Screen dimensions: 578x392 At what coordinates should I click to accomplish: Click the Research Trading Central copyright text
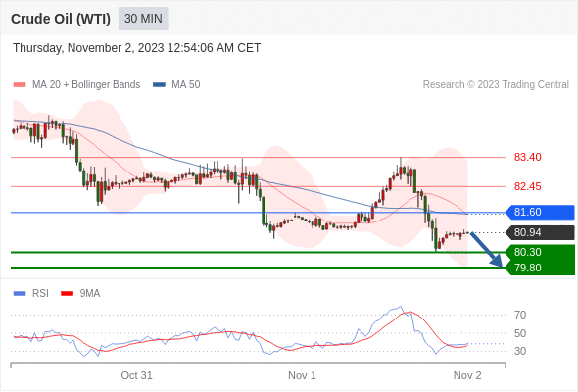(496, 85)
